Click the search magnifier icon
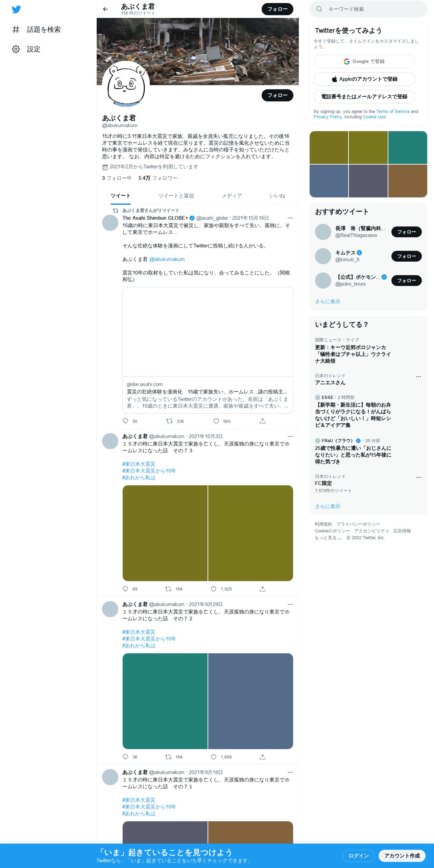Screen dimensions: 434x868 [319, 9]
